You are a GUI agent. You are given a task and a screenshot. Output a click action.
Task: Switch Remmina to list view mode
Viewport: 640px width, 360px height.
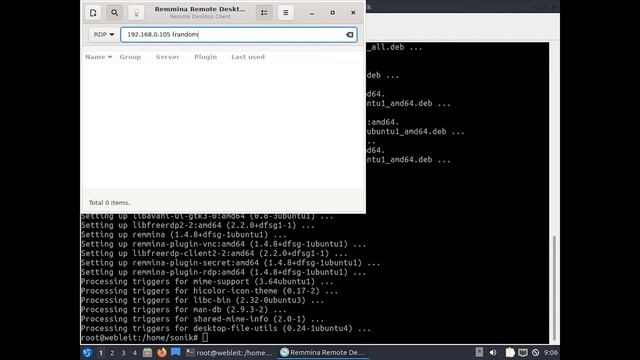tap(264, 13)
